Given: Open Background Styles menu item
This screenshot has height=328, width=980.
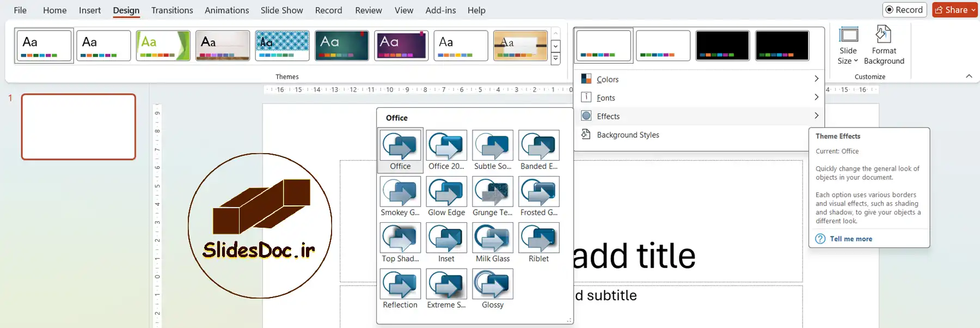Looking at the screenshot, I should (x=628, y=135).
